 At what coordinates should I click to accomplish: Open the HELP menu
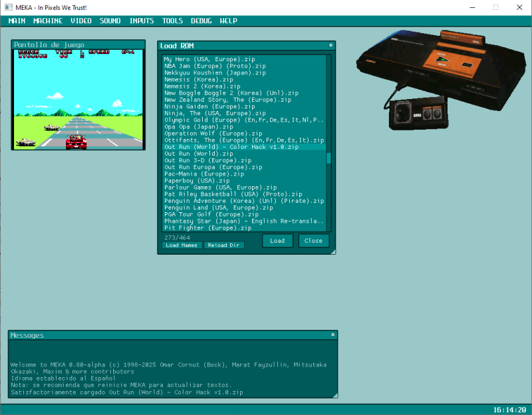228,21
